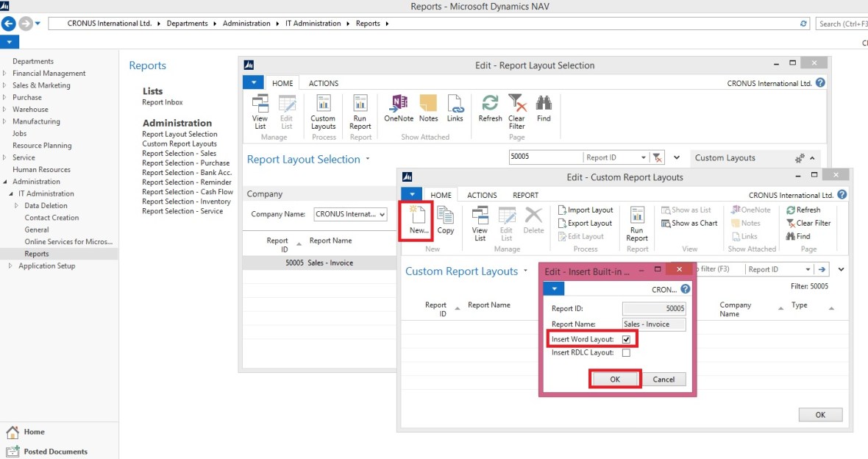Expand the Financial Management tree node
Screen dimensions: 868x459
[x=5, y=74]
